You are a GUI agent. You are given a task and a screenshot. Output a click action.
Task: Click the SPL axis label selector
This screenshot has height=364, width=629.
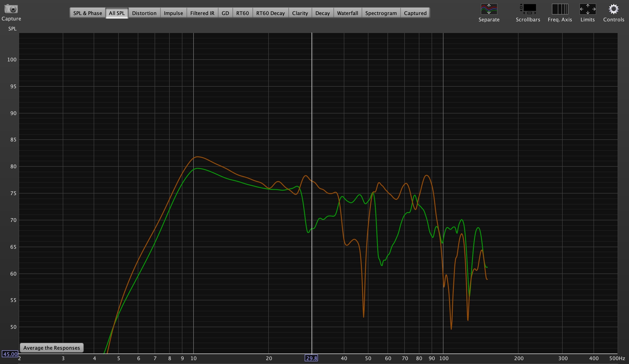coord(12,29)
